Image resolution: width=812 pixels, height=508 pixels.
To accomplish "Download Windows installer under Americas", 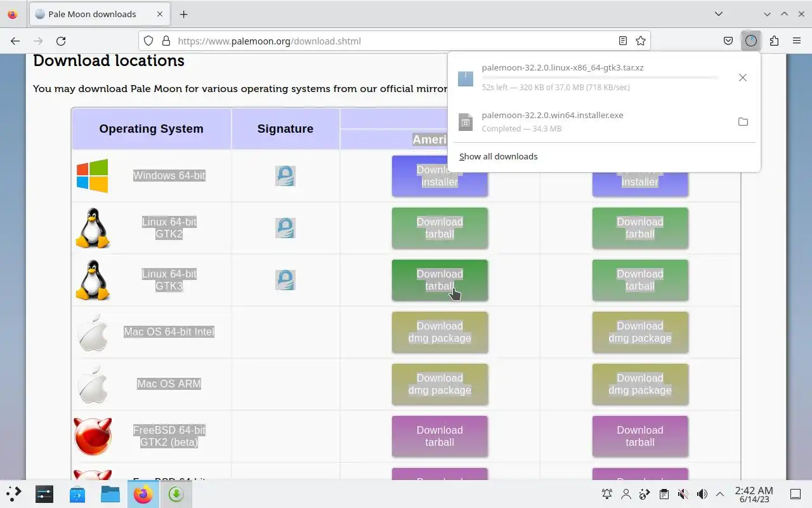I will click(x=440, y=176).
